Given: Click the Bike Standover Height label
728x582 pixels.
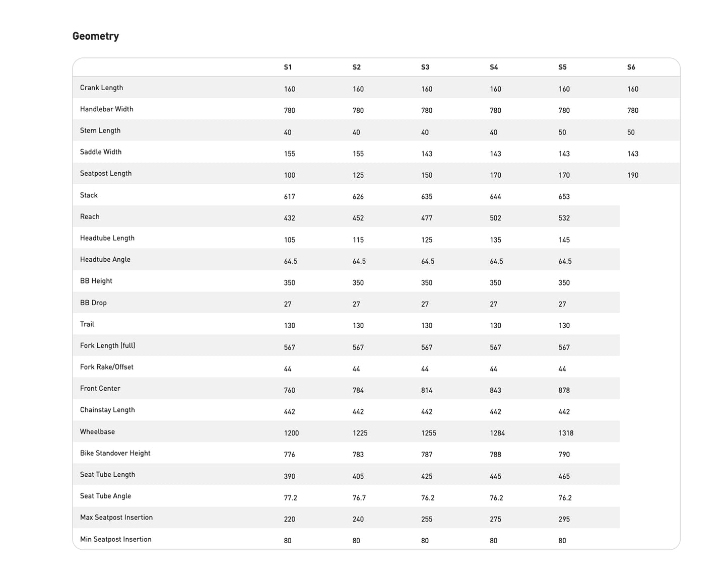Looking at the screenshot, I should [115, 453].
